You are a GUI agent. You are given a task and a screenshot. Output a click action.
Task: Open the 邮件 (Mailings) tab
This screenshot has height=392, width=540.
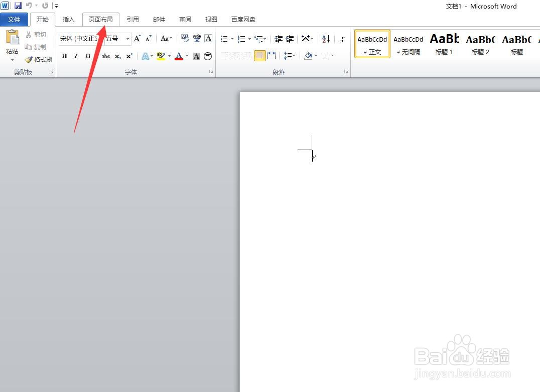click(159, 19)
